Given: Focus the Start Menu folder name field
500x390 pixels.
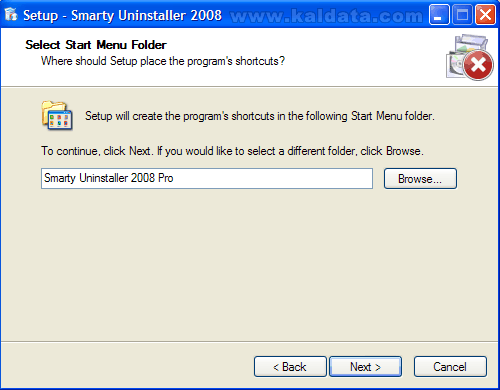Looking at the screenshot, I should 207,178.
